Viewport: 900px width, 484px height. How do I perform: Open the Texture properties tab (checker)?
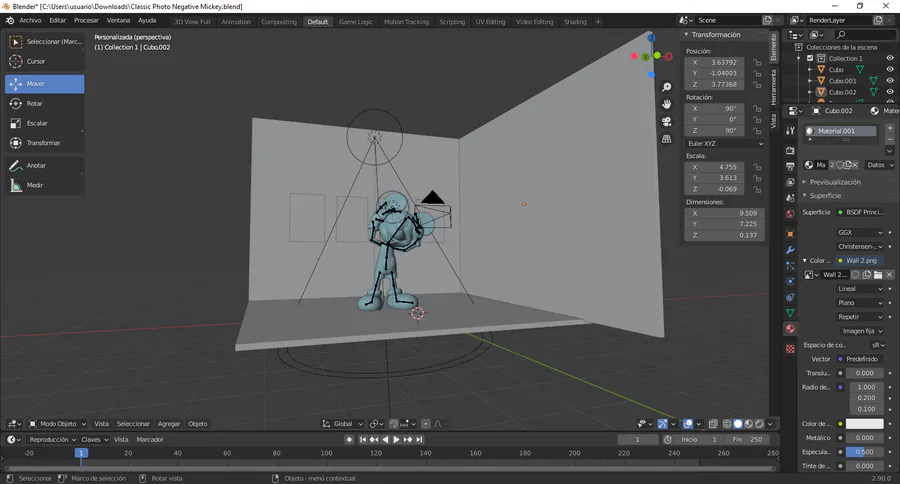(790, 349)
